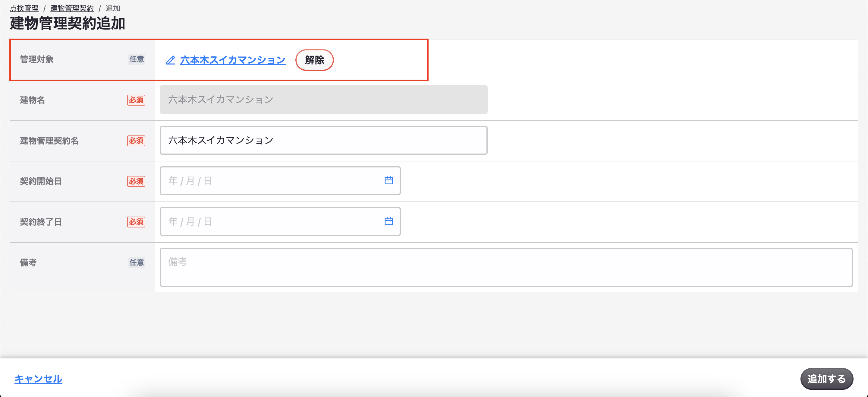The width and height of the screenshot is (868, 397).
Task: Click the 契約終了日 field label
Action: (x=41, y=222)
